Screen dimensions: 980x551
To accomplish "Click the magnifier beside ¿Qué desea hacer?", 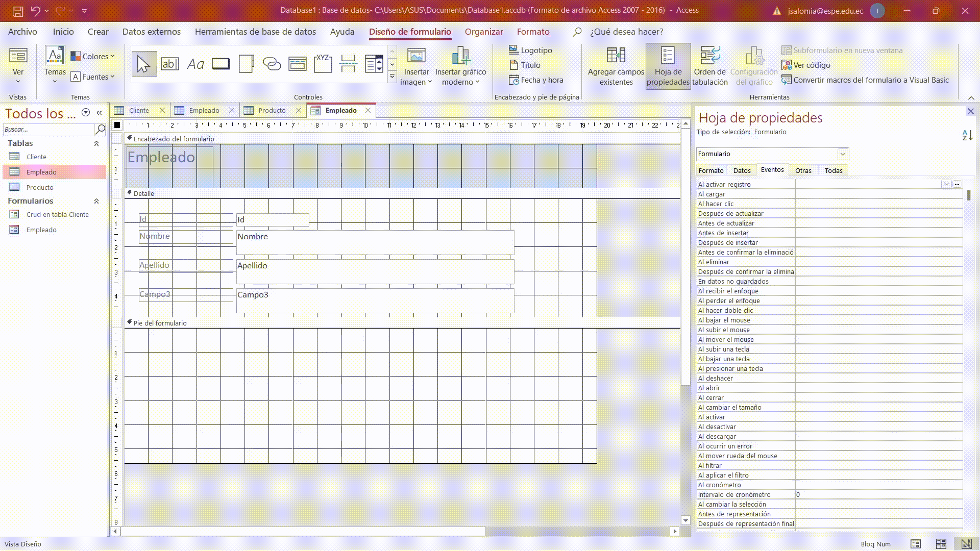I will point(577,32).
